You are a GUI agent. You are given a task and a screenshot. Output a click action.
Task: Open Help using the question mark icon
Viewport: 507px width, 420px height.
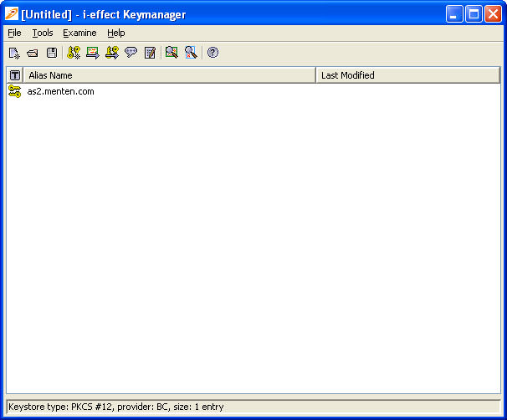(x=213, y=53)
